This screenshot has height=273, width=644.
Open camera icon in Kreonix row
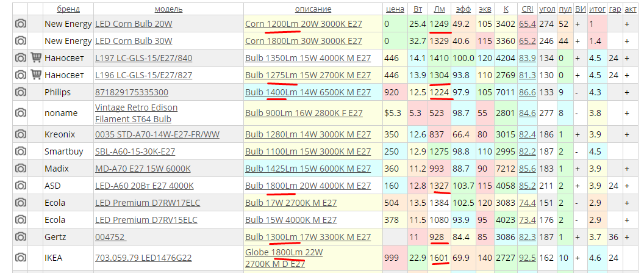20,134
